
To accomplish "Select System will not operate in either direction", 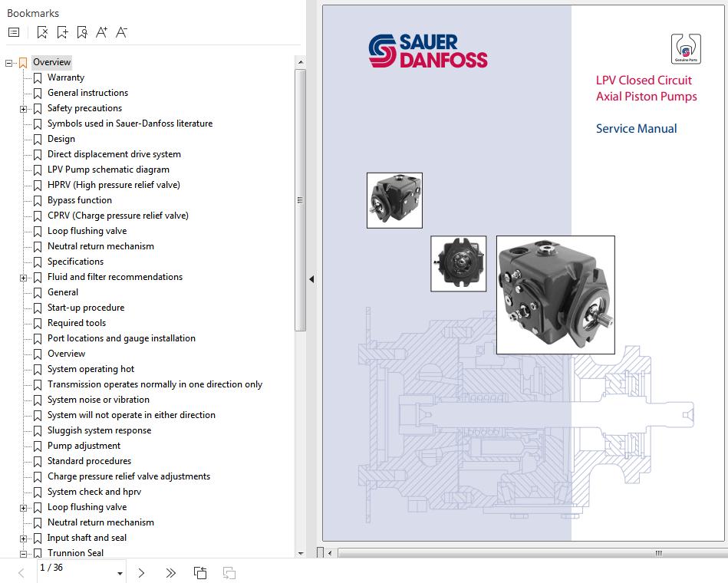I will [131, 415].
